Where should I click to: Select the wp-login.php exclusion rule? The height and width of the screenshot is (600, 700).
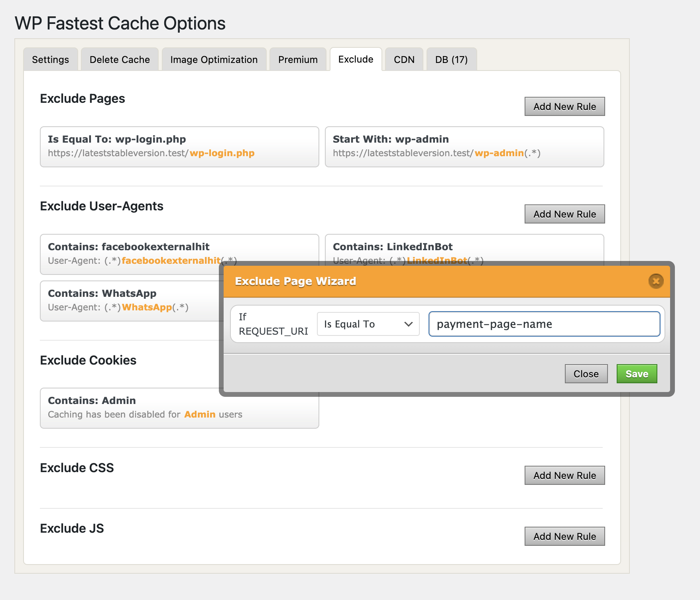tap(179, 147)
